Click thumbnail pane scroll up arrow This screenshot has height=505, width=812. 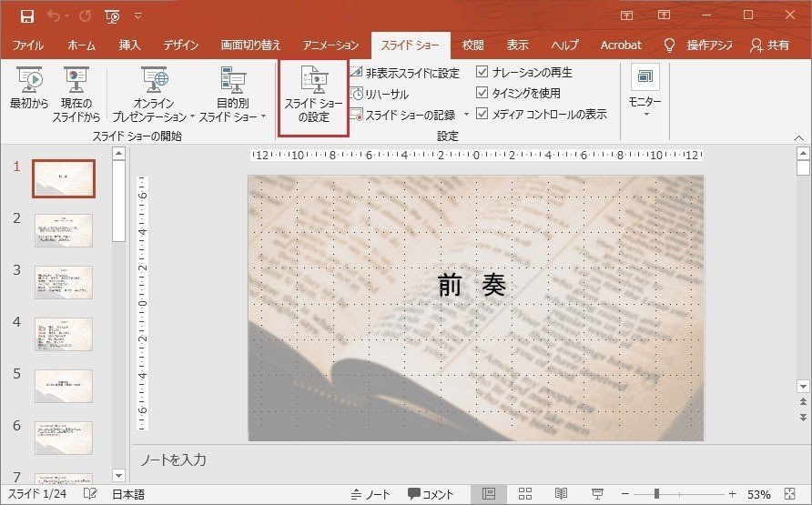click(x=118, y=153)
